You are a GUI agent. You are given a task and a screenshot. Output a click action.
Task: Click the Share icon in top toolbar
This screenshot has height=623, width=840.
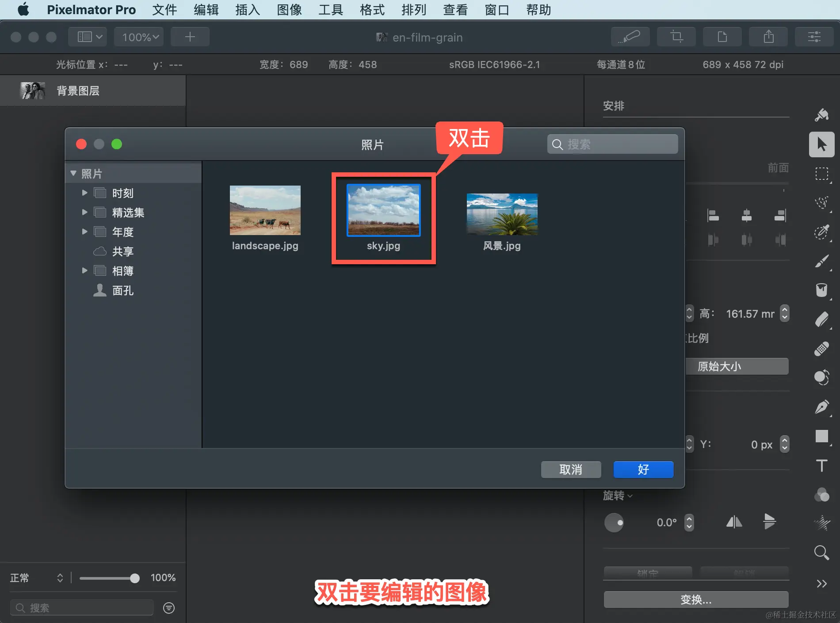coord(768,37)
